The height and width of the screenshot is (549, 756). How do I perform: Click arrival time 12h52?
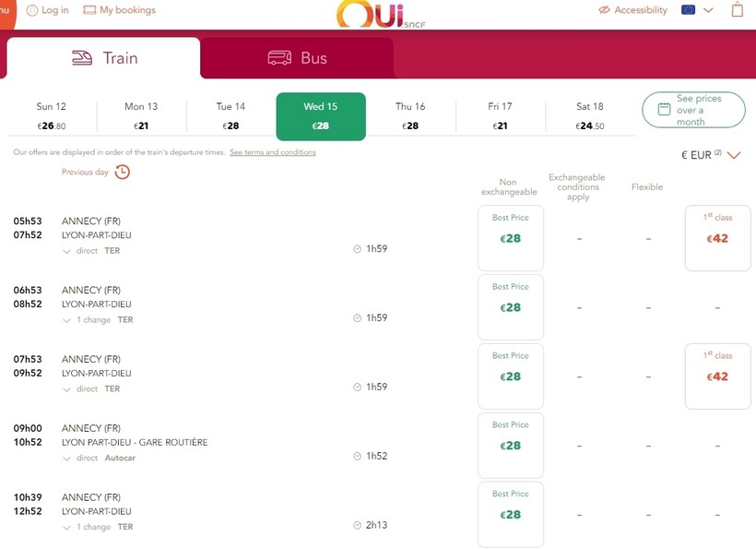(x=28, y=511)
